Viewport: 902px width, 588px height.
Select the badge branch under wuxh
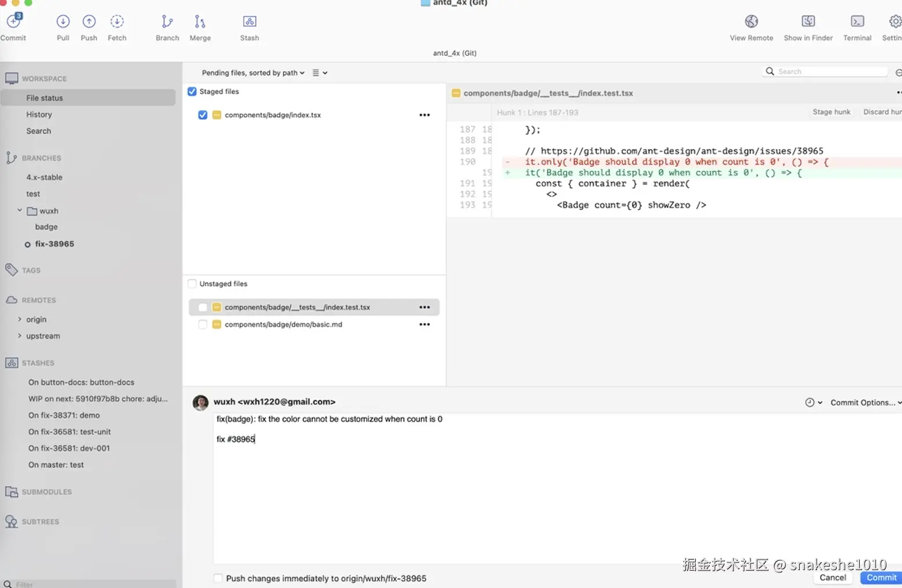click(46, 227)
